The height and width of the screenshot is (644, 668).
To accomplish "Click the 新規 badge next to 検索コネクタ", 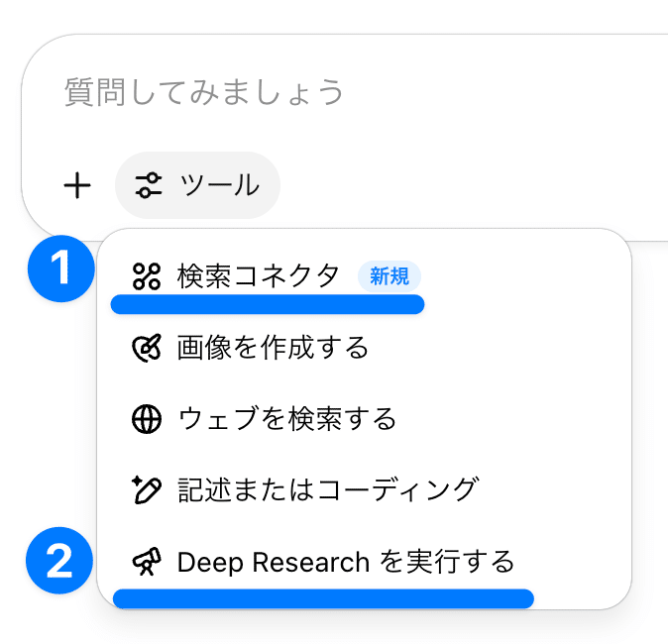I will [x=390, y=276].
